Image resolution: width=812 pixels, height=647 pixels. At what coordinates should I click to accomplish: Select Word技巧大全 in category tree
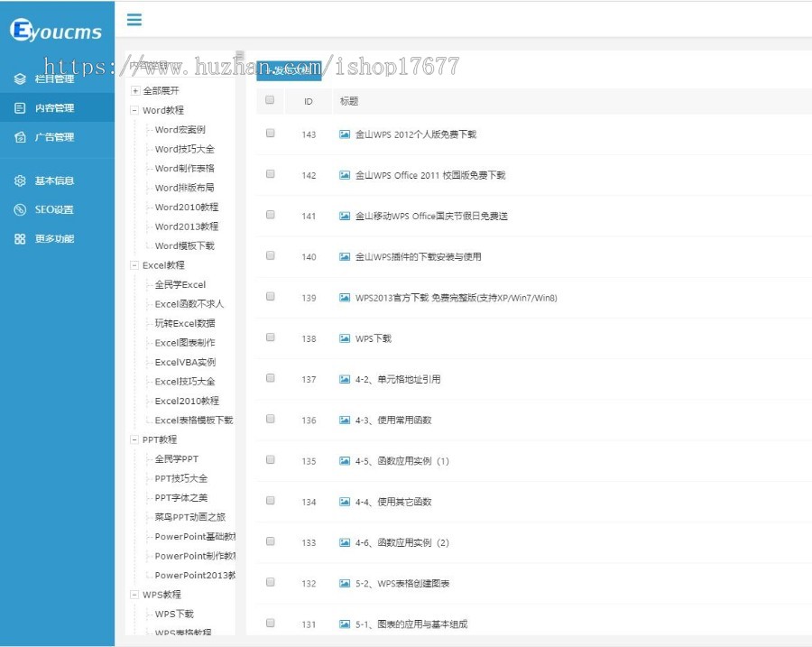[184, 149]
